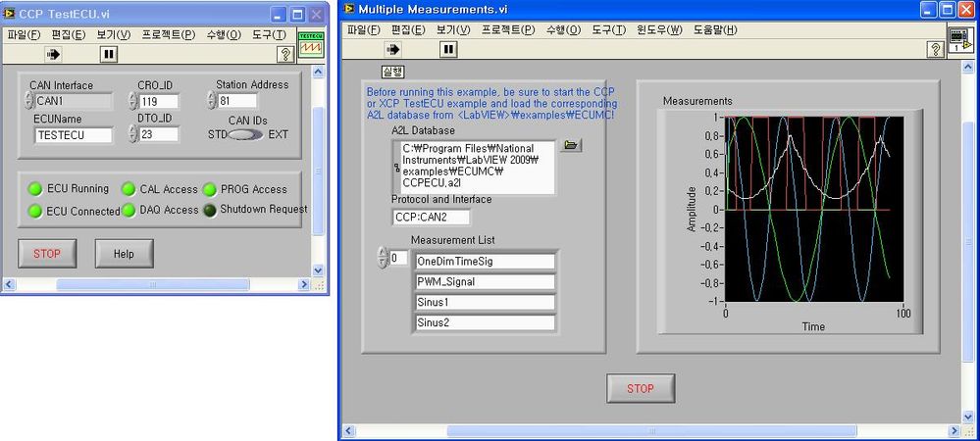This screenshot has width=980, height=441.
Task: Click the Protocol and Interface field CCP:CAN2
Action: tap(432, 218)
